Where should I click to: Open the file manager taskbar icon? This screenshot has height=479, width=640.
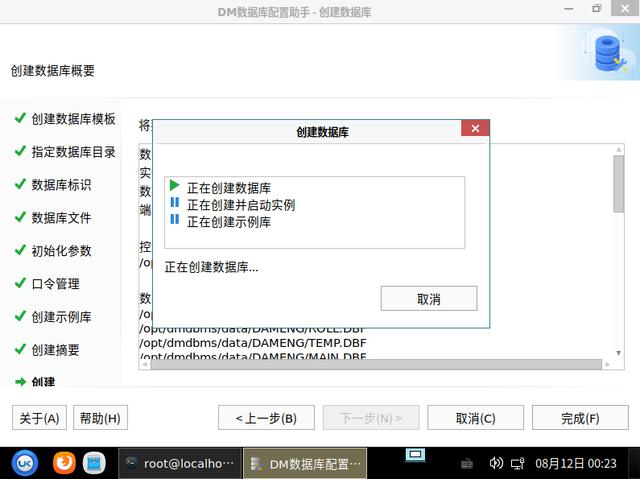[x=94, y=463]
